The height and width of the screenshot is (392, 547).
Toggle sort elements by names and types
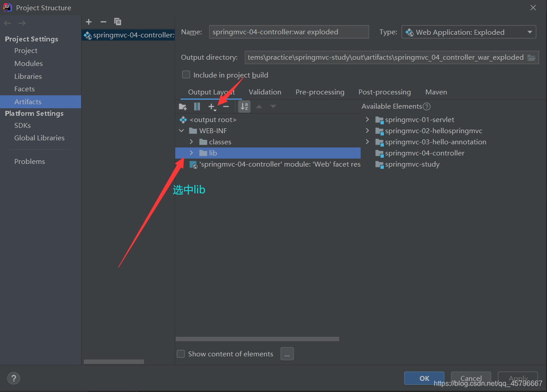point(244,106)
